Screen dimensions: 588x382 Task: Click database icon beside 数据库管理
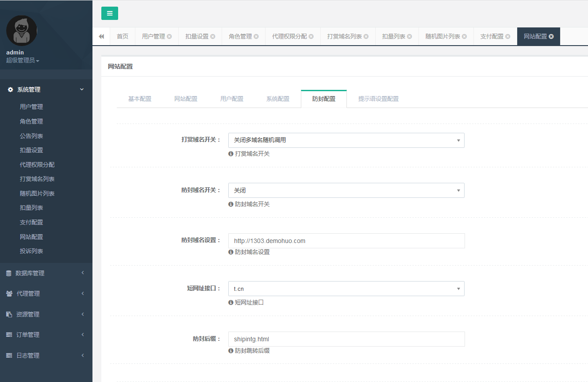point(9,274)
